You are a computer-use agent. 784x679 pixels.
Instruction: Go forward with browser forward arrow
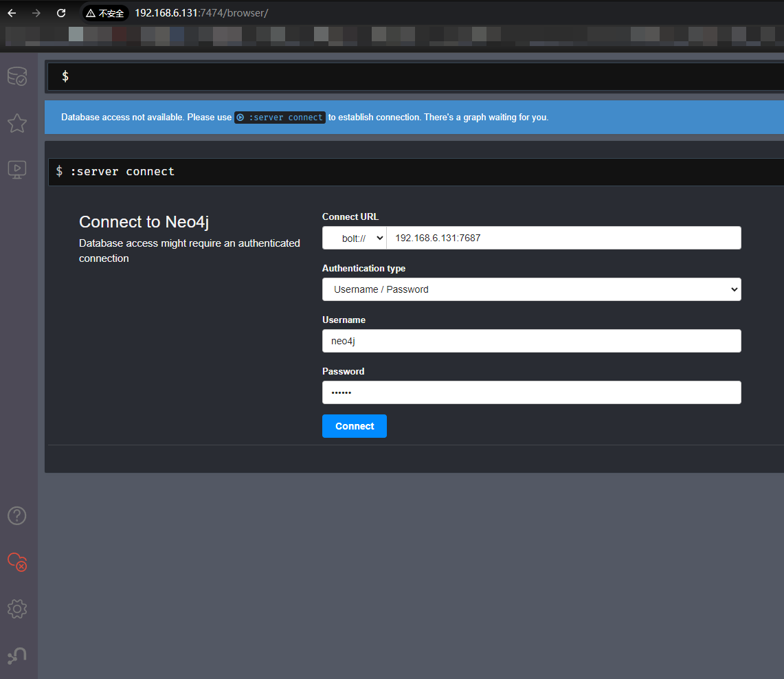tap(36, 13)
